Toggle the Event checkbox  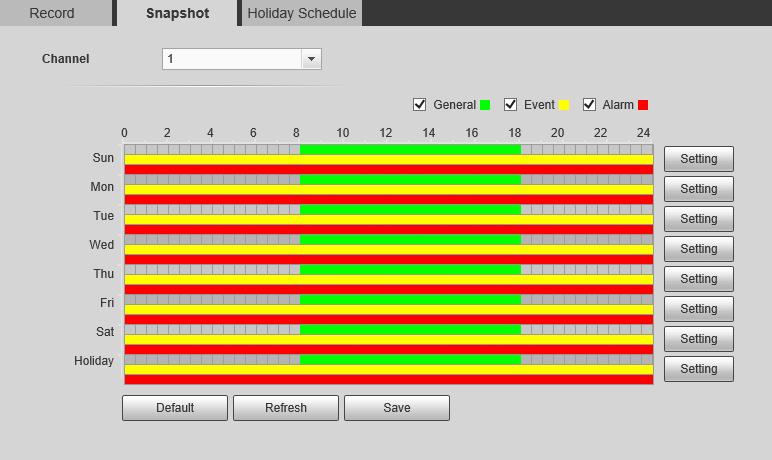[510, 104]
